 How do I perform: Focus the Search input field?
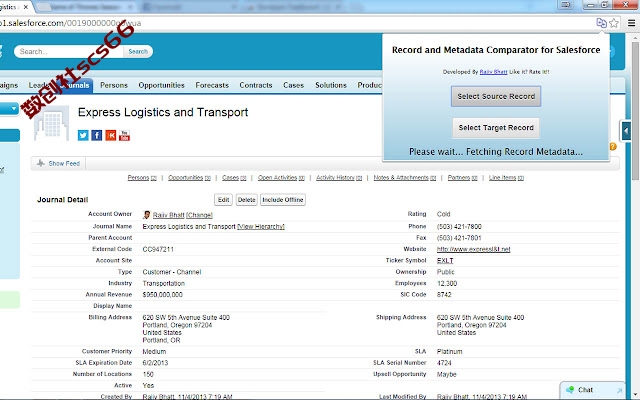click(x=69, y=51)
